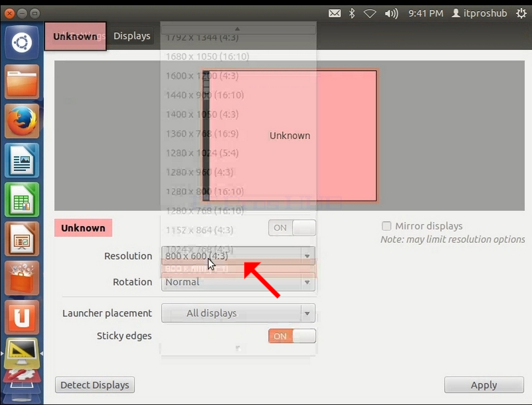Viewport: 532px width, 405px height.
Task: Open LibreOffice Calc spreadsheet launcher
Action: [x=22, y=200]
